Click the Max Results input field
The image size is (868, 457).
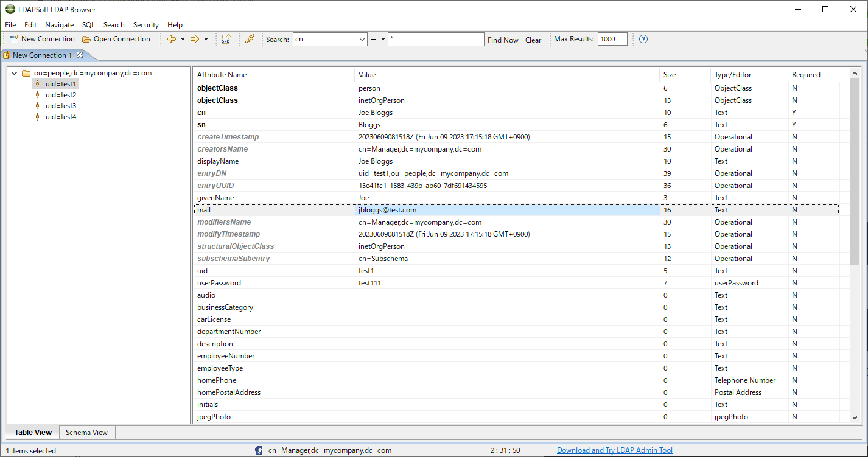[612, 38]
